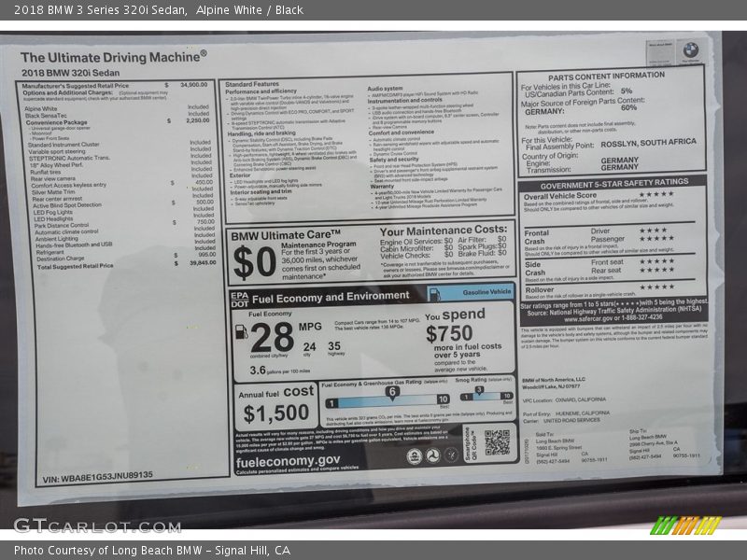747x560 pixels.
Task: Click the large 28 combined MPG figure
Action: 272,337
